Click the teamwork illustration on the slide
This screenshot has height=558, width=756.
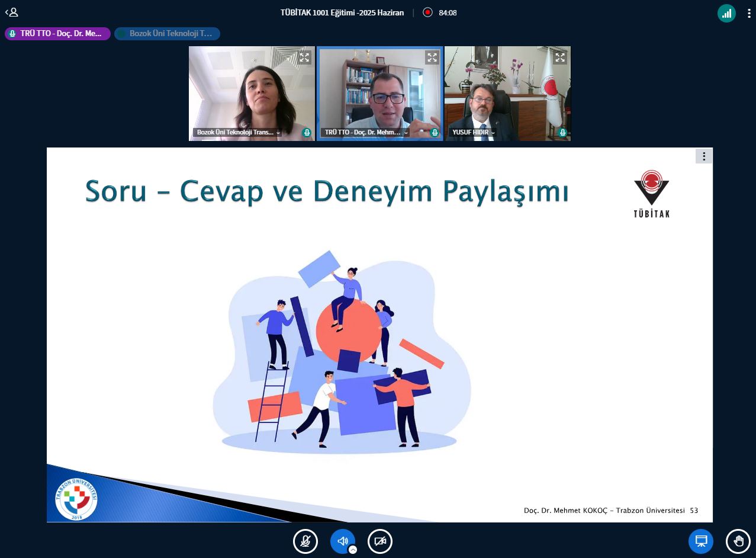click(x=342, y=352)
